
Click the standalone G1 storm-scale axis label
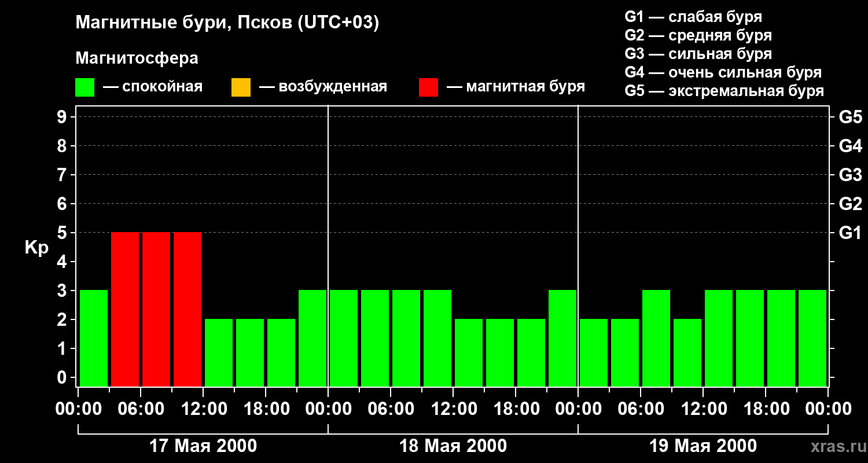[x=850, y=233]
